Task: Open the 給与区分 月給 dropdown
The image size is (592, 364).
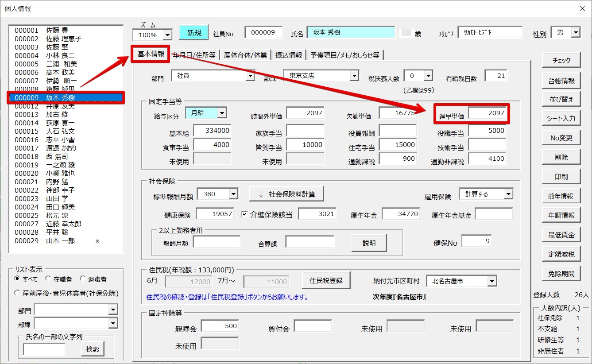Action: coord(222,113)
